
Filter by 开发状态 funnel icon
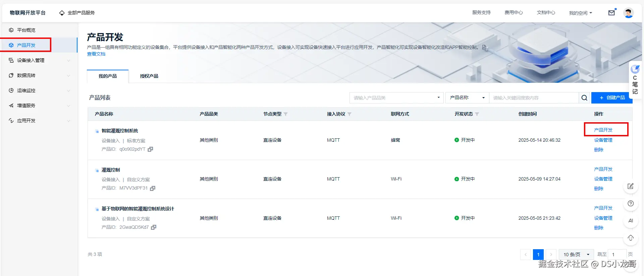click(x=477, y=114)
